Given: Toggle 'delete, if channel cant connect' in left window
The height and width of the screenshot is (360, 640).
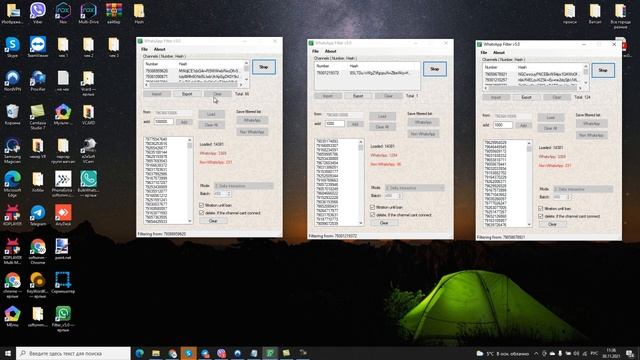Looking at the screenshot, I should (202, 213).
